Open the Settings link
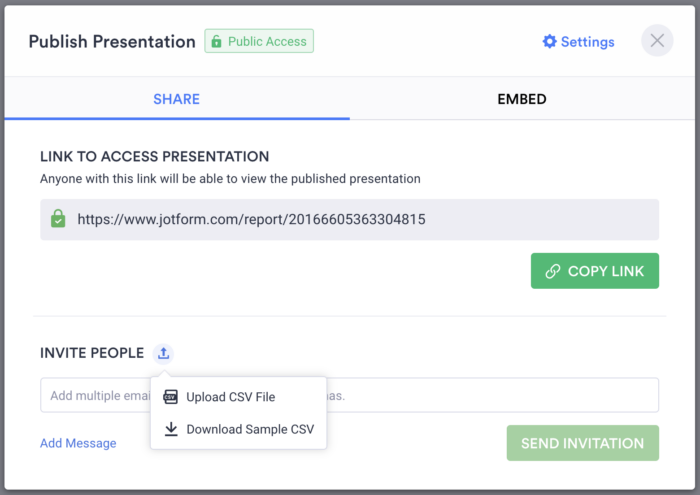 point(587,42)
